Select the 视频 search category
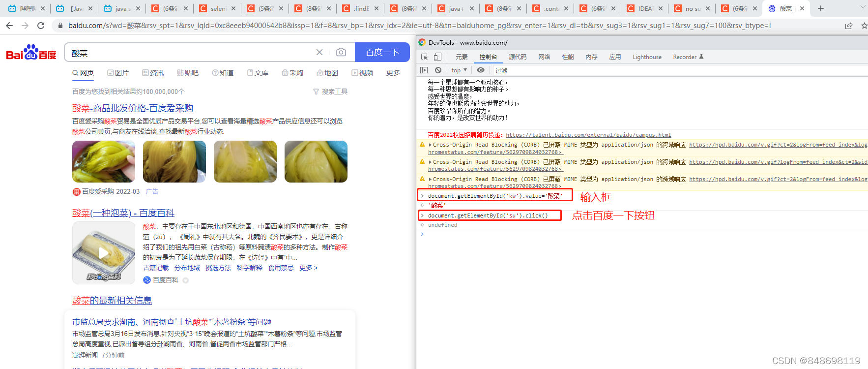 (x=362, y=73)
